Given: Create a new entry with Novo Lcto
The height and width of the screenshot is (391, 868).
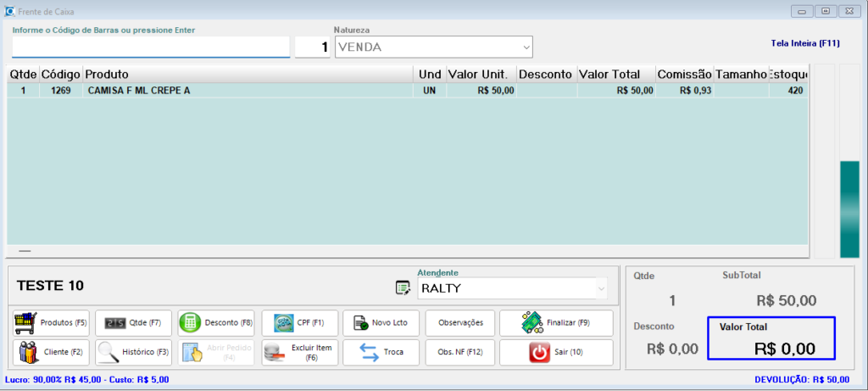Looking at the screenshot, I should 381,322.
